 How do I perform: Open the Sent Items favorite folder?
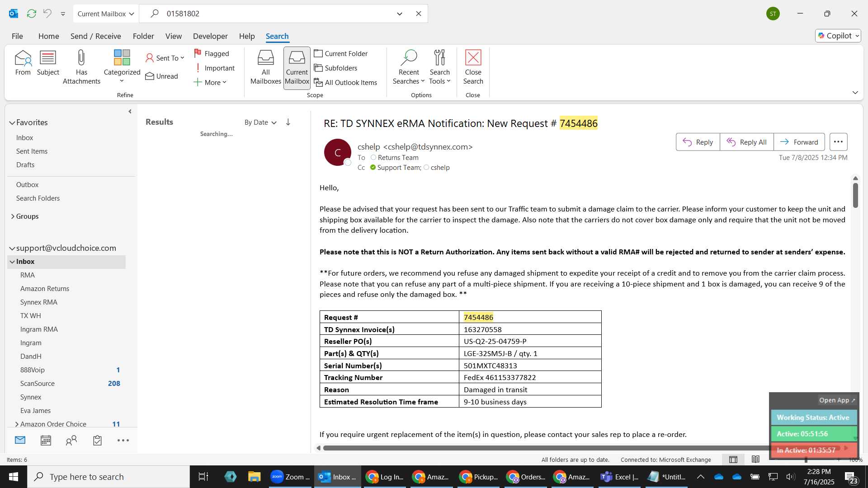point(32,151)
